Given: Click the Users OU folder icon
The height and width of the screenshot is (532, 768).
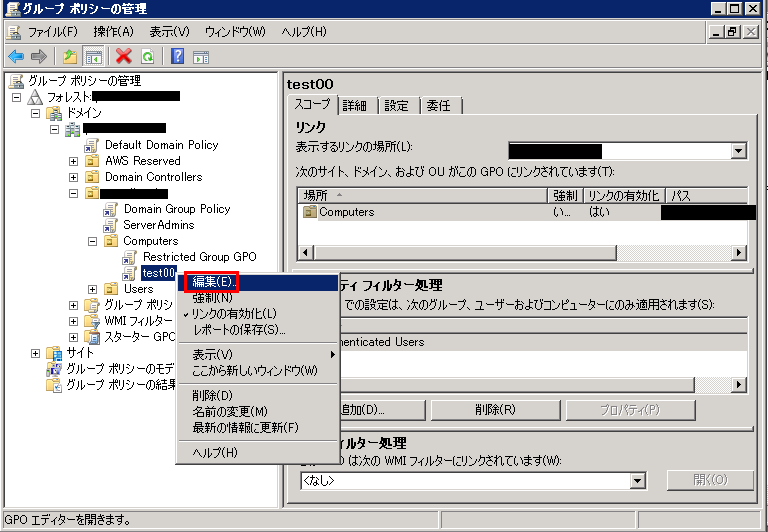Looking at the screenshot, I should 111,289.
